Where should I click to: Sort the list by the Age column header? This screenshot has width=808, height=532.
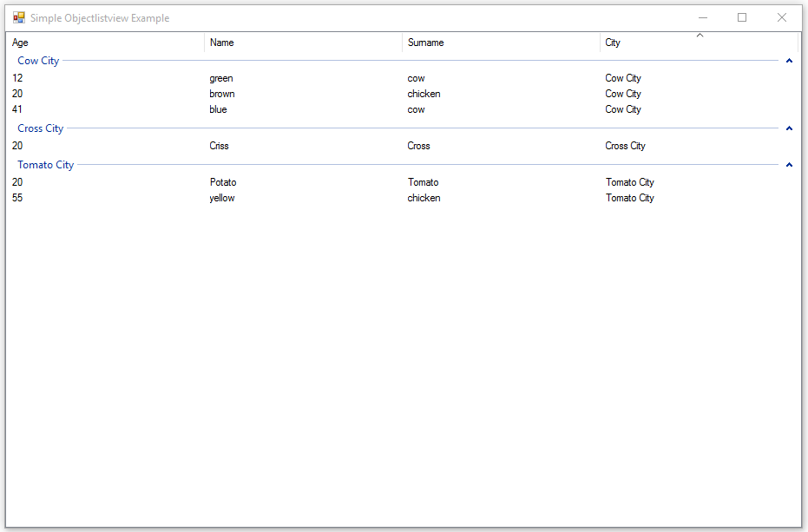click(x=20, y=43)
